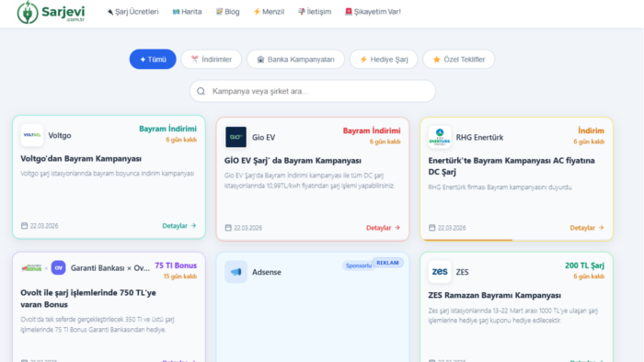
Task: Open the Harita page
Action: pos(187,12)
